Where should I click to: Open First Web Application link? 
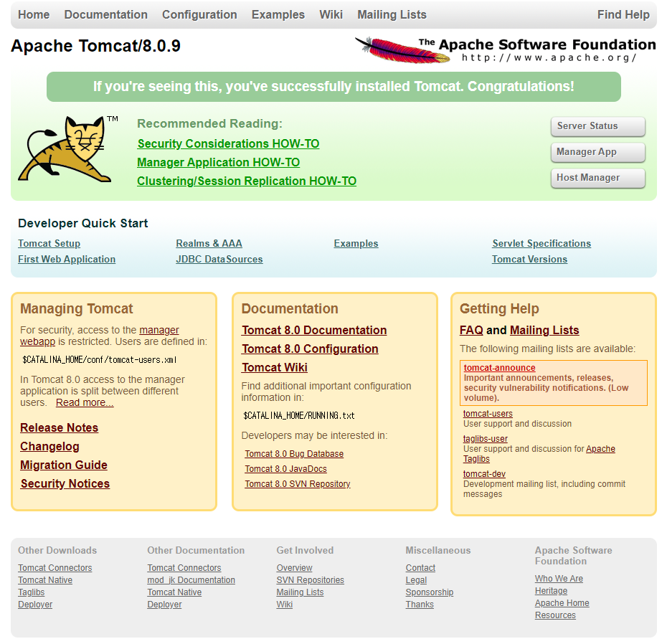click(67, 259)
